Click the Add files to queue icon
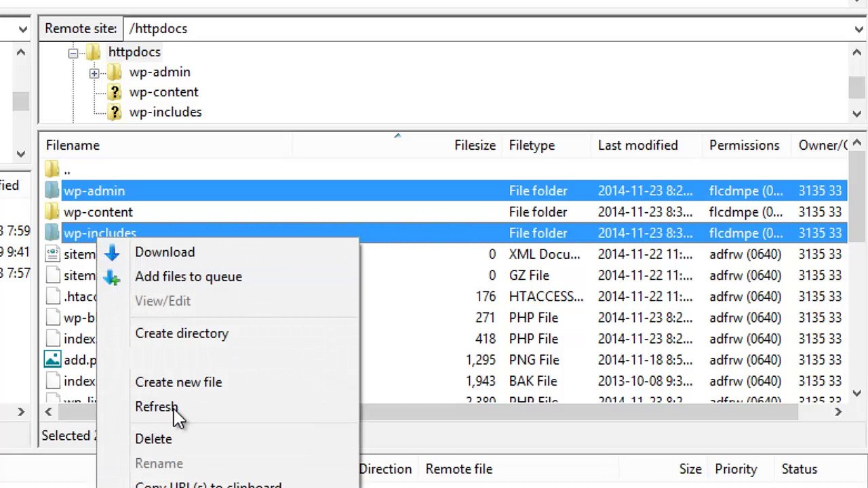868x488 pixels. 112,277
